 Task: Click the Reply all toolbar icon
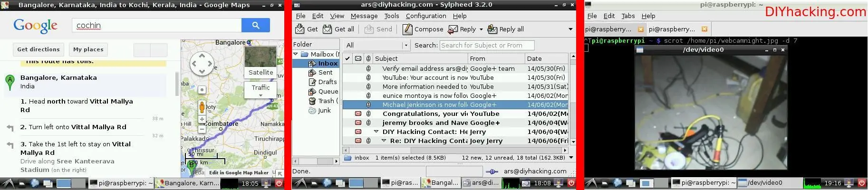tap(492, 29)
